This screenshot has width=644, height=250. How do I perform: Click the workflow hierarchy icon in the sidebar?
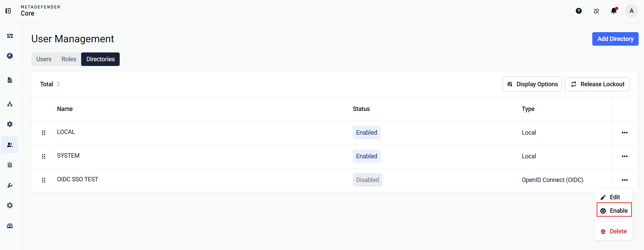coord(10,104)
